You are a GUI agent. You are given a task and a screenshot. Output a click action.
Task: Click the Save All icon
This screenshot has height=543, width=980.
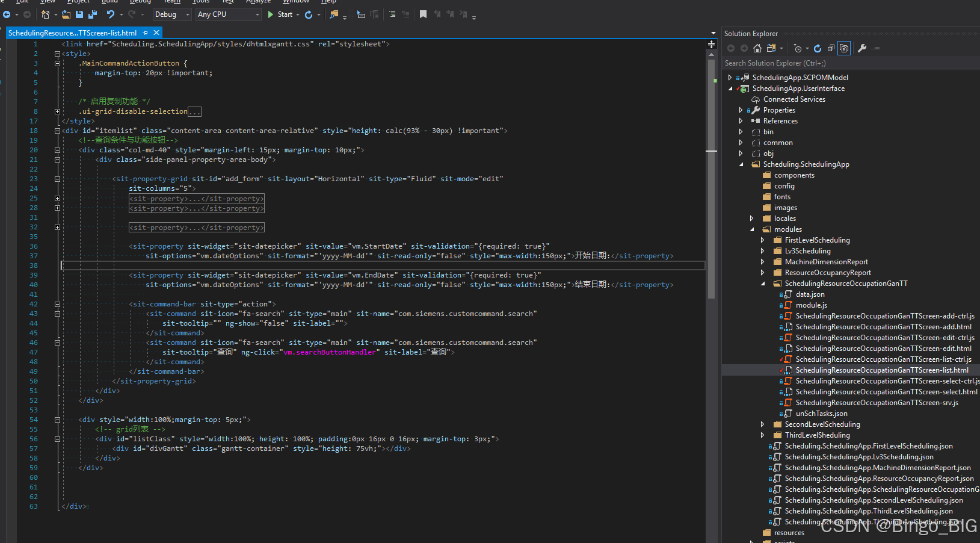[93, 14]
